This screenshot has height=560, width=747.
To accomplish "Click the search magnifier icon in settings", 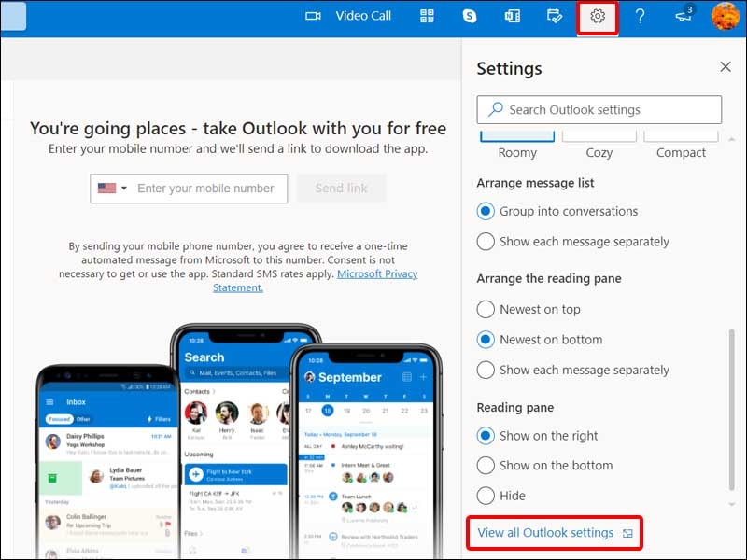I will [x=496, y=109].
